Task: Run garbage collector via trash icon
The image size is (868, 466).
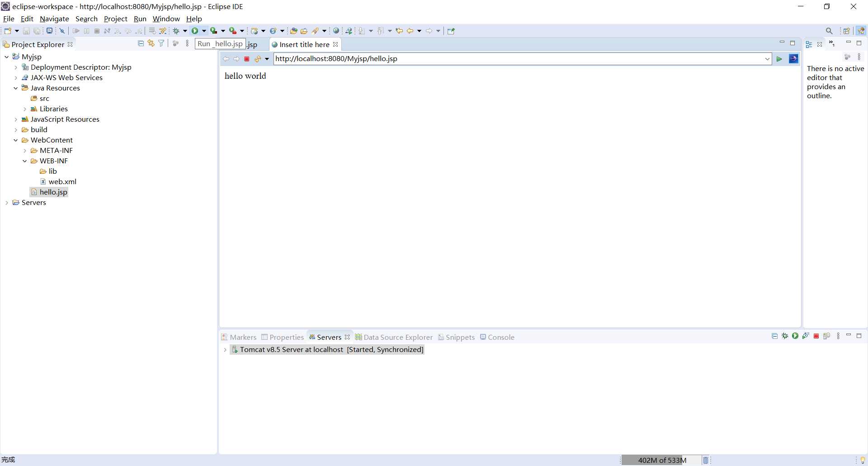Action: click(x=705, y=460)
